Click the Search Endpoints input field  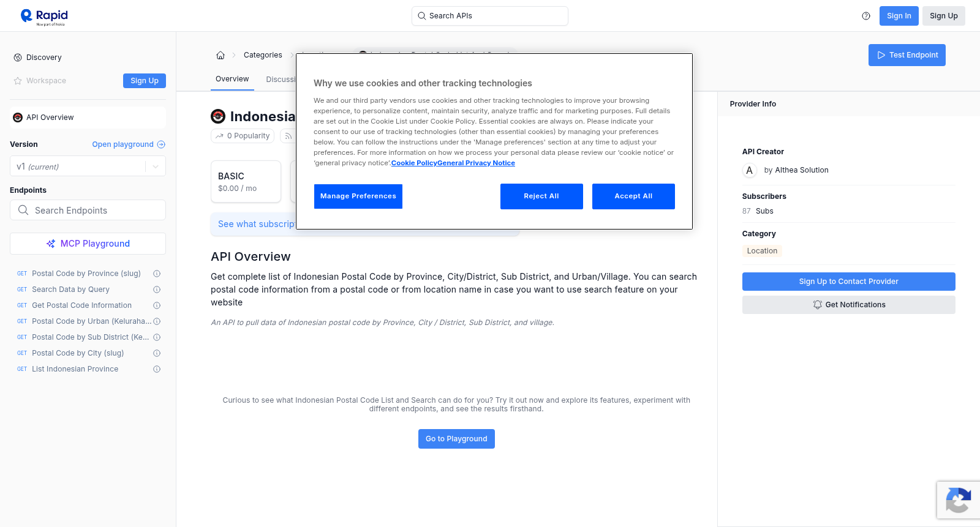(x=88, y=210)
